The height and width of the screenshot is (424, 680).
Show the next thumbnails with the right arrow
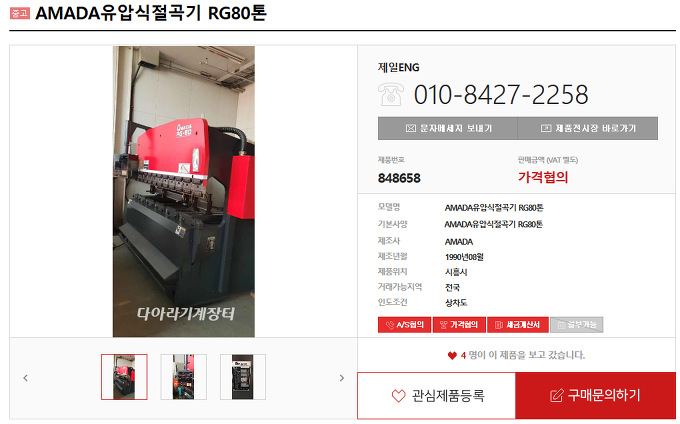pos(342,378)
